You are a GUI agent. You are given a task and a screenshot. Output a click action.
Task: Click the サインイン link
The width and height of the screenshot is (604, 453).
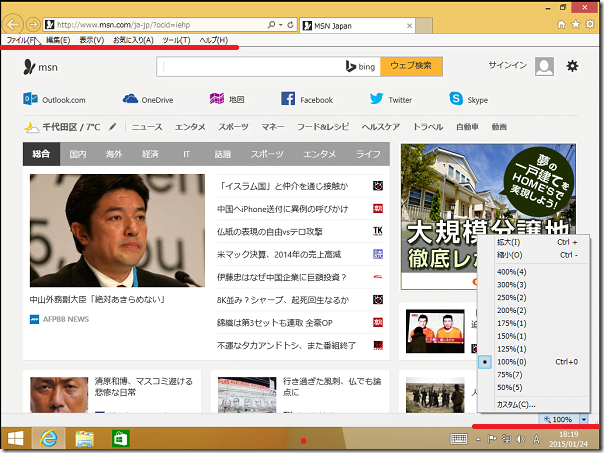pos(506,66)
